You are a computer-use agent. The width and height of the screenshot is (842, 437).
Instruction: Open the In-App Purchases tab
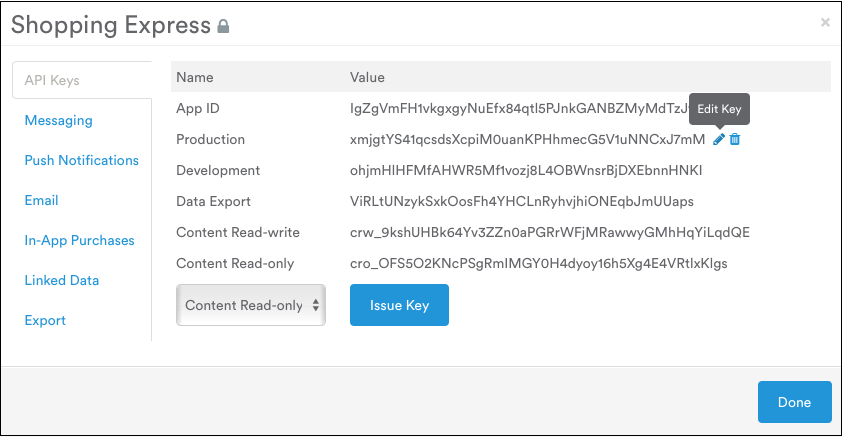[x=79, y=240]
